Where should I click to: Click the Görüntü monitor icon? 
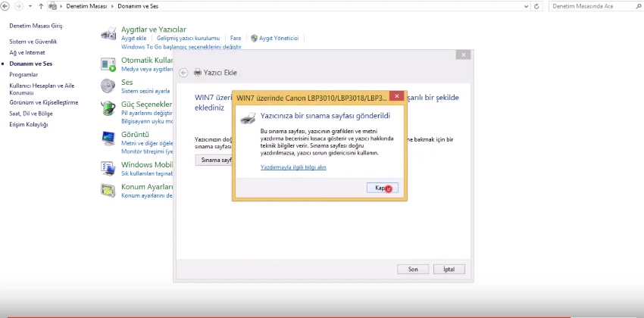point(108,139)
